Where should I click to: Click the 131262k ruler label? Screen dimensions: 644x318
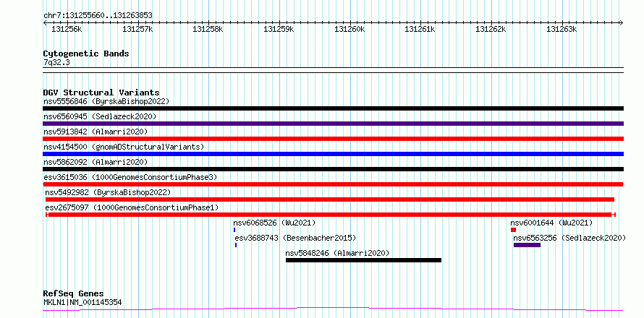tap(491, 29)
